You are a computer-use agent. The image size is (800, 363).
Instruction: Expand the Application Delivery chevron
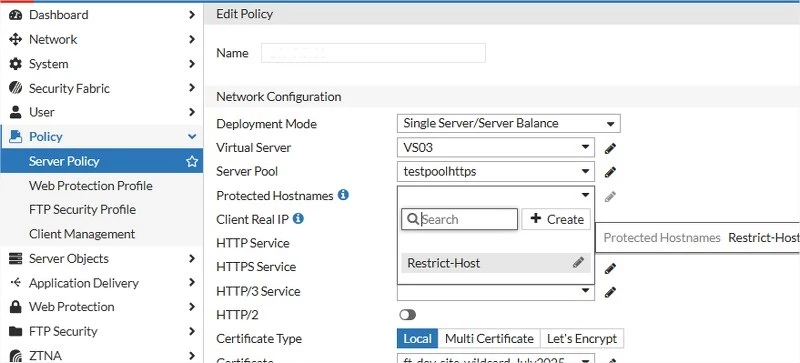(x=192, y=282)
